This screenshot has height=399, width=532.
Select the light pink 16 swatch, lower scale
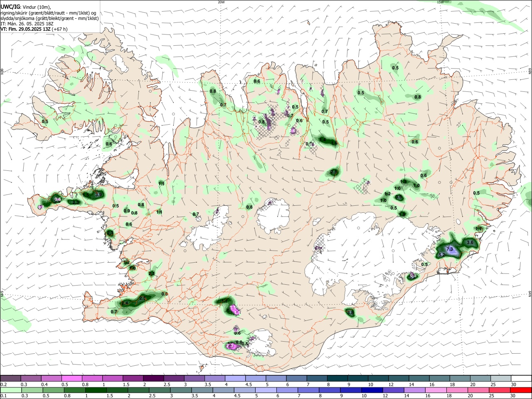click(x=436, y=390)
